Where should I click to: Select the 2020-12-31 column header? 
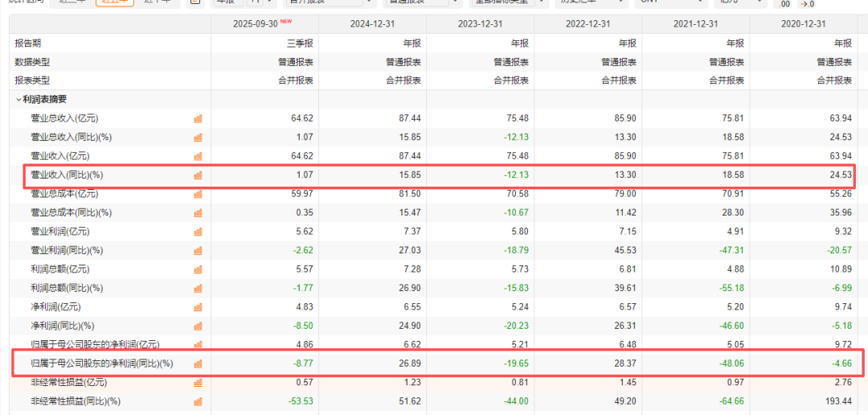click(805, 24)
